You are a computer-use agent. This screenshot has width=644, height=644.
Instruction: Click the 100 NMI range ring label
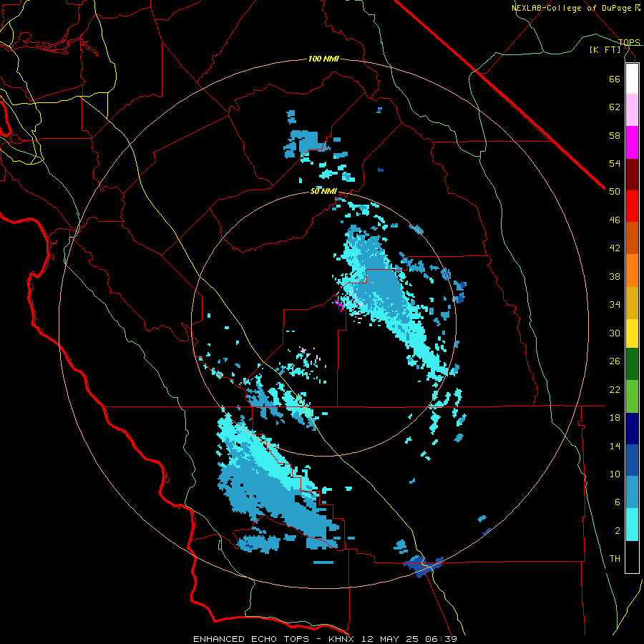[x=323, y=59]
